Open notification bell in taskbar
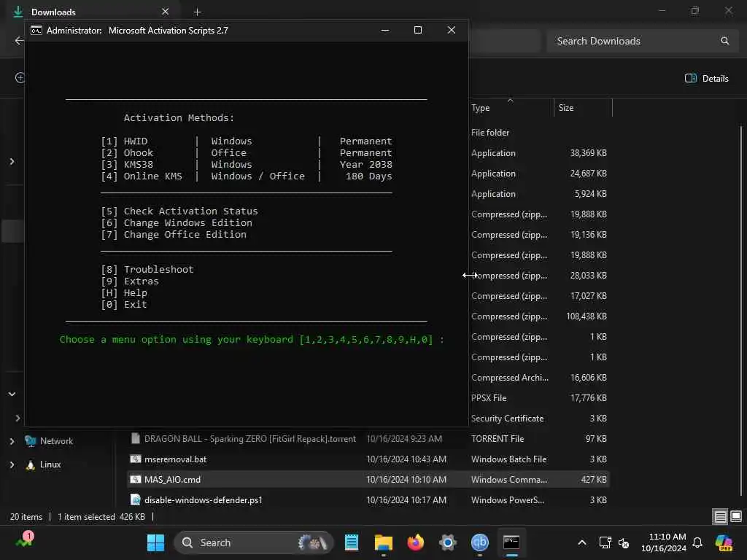 point(697,542)
